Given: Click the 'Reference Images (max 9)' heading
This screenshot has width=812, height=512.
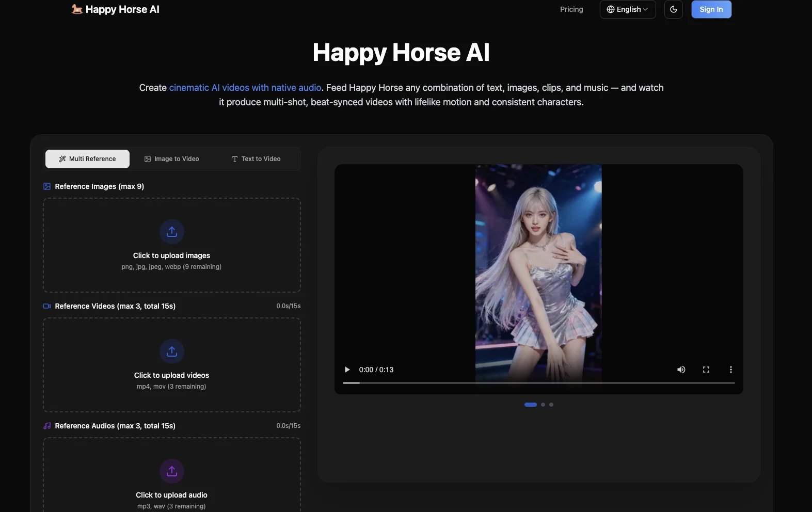Looking at the screenshot, I should coord(100,186).
